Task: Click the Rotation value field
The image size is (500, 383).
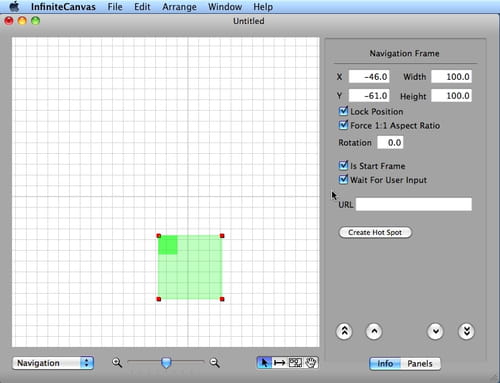Action: (x=390, y=143)
